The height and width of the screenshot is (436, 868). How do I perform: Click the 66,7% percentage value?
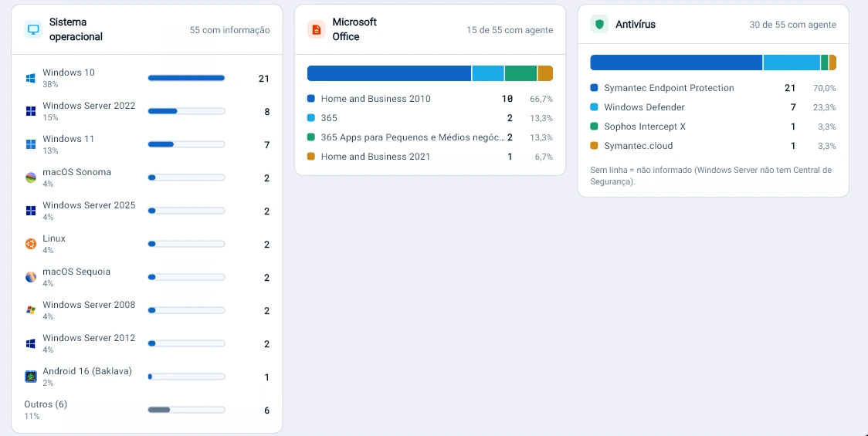pyautogui.click(x=541, y=99)
